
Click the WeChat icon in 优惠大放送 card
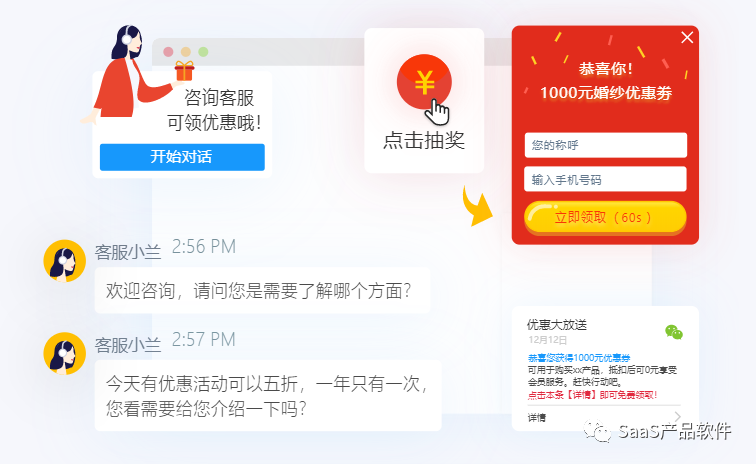674,332
